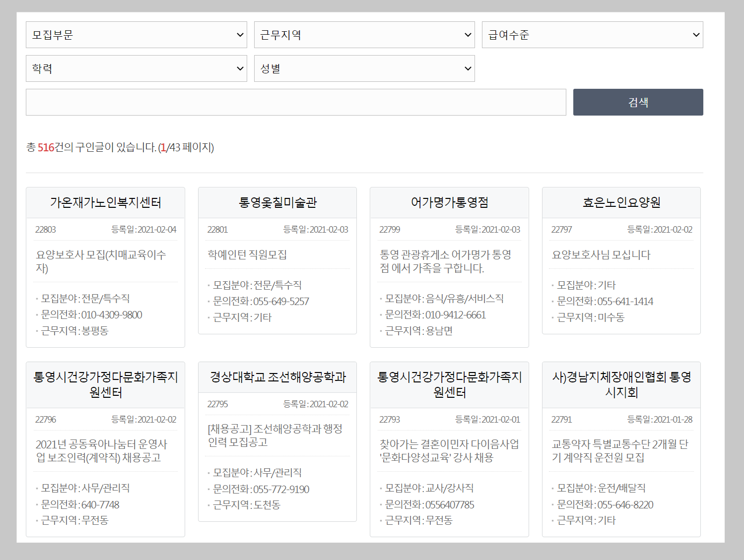Open the 모집부문 dropdown
This screenshot has height=560, width=744.
[136, 35]
